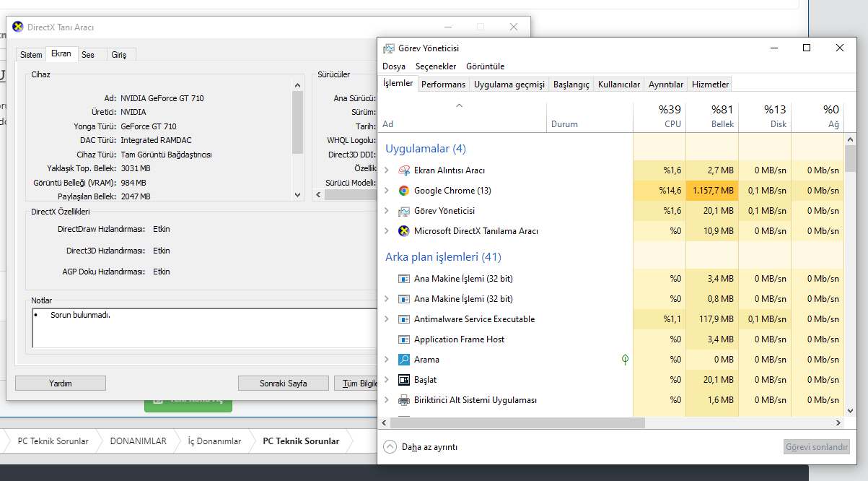The image size is (868, 481).
Task: Click the Task Manager title bar icon
Action: pos(389,48)
